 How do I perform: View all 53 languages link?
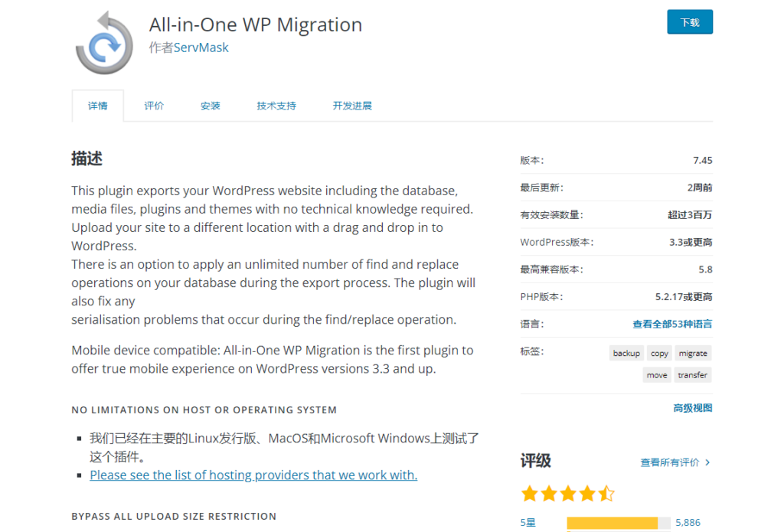pos(672,324)
